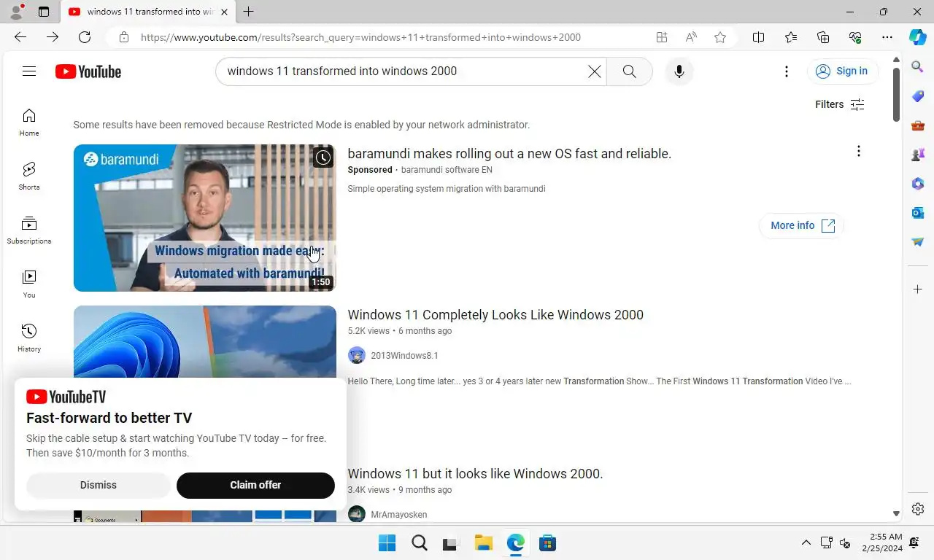Image resolution: width=934 pixels, height=560 pixels.
Task: Open baramundi rolling out new OS title
Action: [509, 154]
